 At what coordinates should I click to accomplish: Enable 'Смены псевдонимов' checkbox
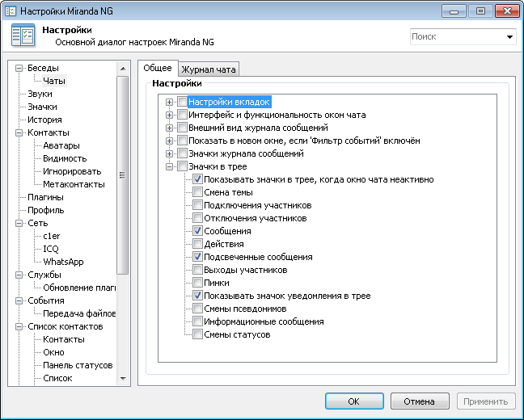click(x=197, y=309)
